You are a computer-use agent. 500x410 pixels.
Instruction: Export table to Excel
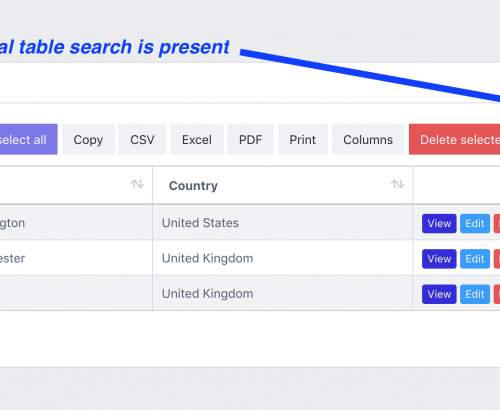(x=197, y=139)
